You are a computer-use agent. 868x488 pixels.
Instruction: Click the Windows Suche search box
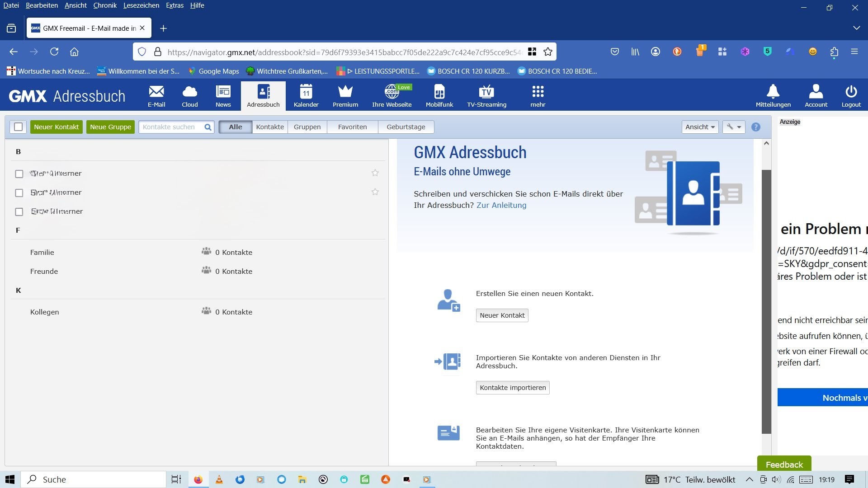pos(94,479)
